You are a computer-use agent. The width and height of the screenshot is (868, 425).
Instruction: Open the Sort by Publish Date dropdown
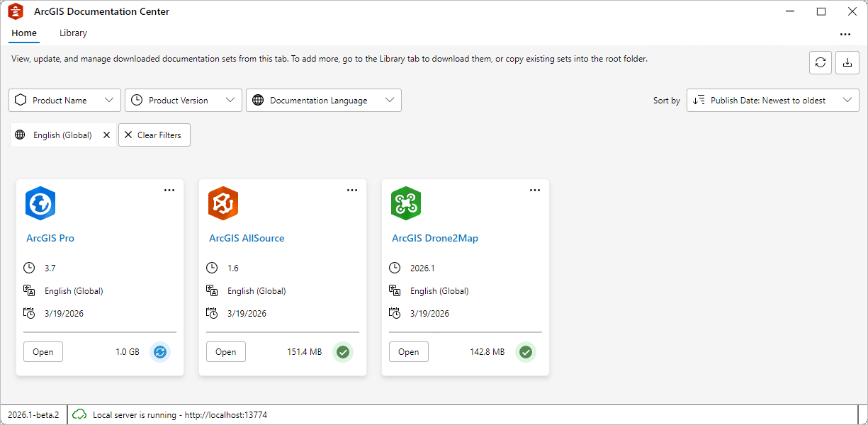click(773, 100)
